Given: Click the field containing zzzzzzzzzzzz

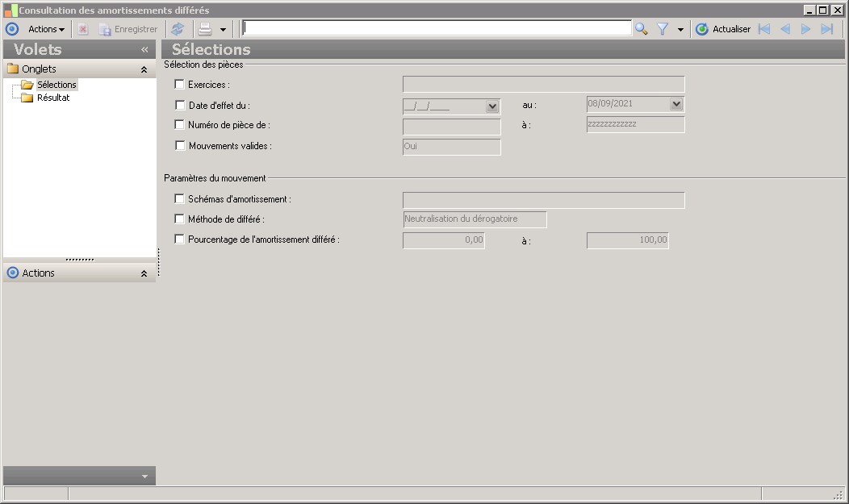Looking at the screenshot, I should pos(636,124).
